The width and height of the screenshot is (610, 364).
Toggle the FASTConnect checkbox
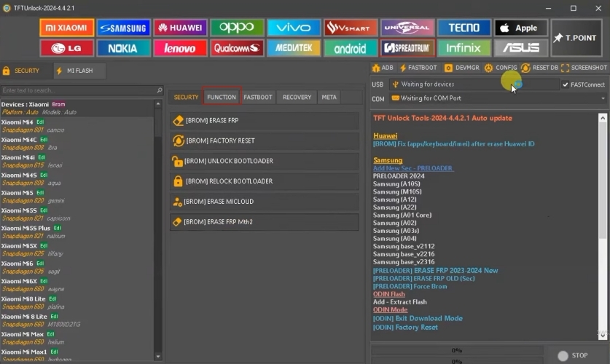[566, 84]
